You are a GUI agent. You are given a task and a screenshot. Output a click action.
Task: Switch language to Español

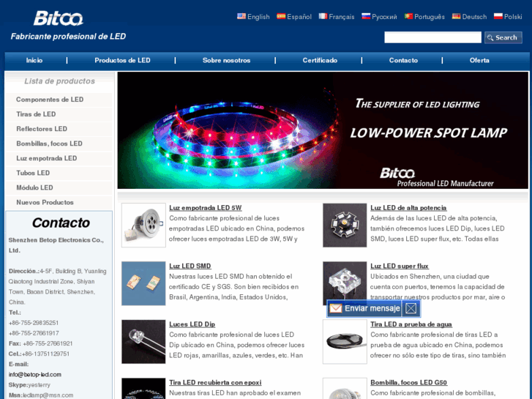tap(299, 17)
